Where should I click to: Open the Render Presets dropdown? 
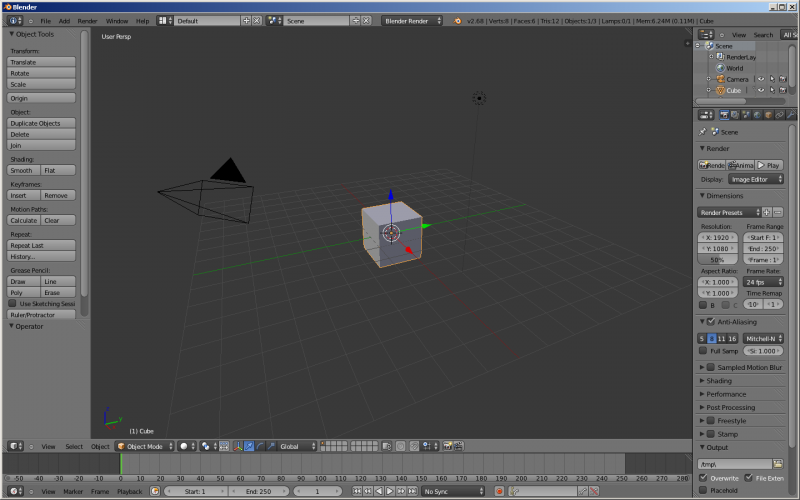coord(729,212)
